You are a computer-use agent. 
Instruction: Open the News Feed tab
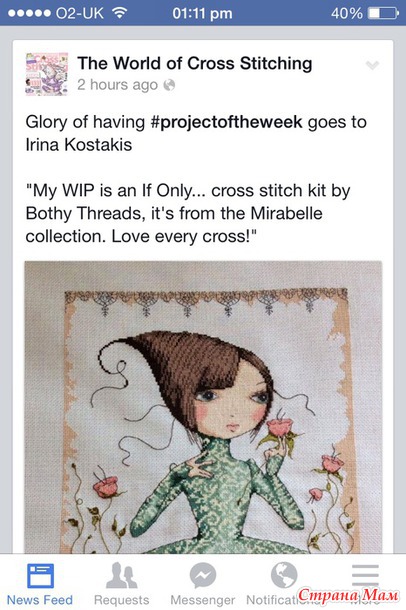40,583
